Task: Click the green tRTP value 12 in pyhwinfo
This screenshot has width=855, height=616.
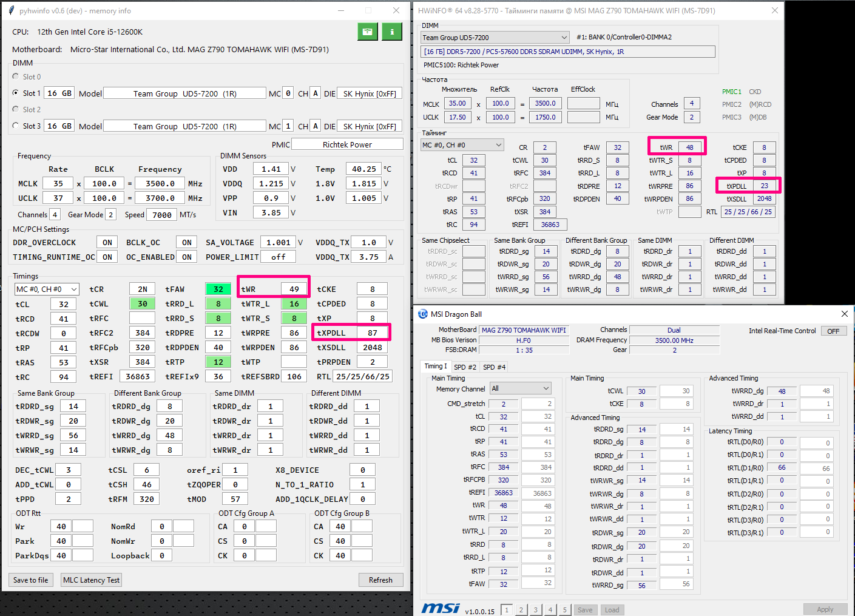Action: pyautogui.click(x=218, y=362)
